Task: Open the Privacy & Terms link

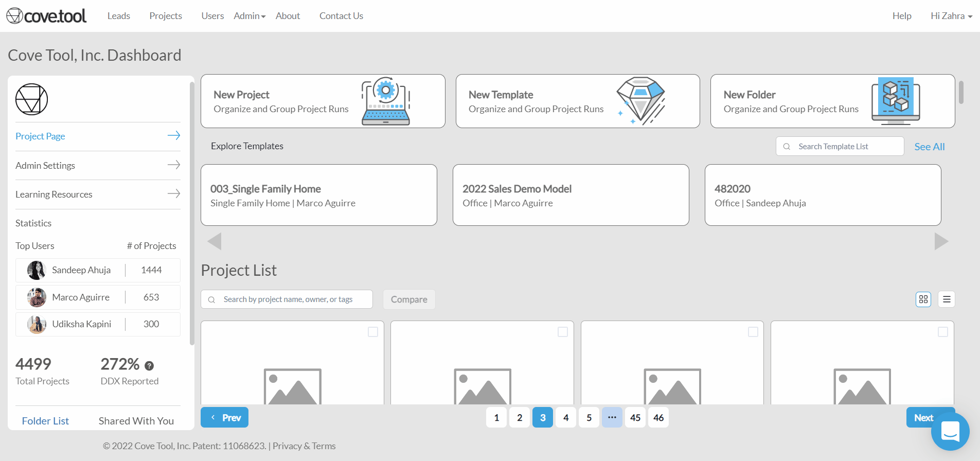Action: coord(304,446)
